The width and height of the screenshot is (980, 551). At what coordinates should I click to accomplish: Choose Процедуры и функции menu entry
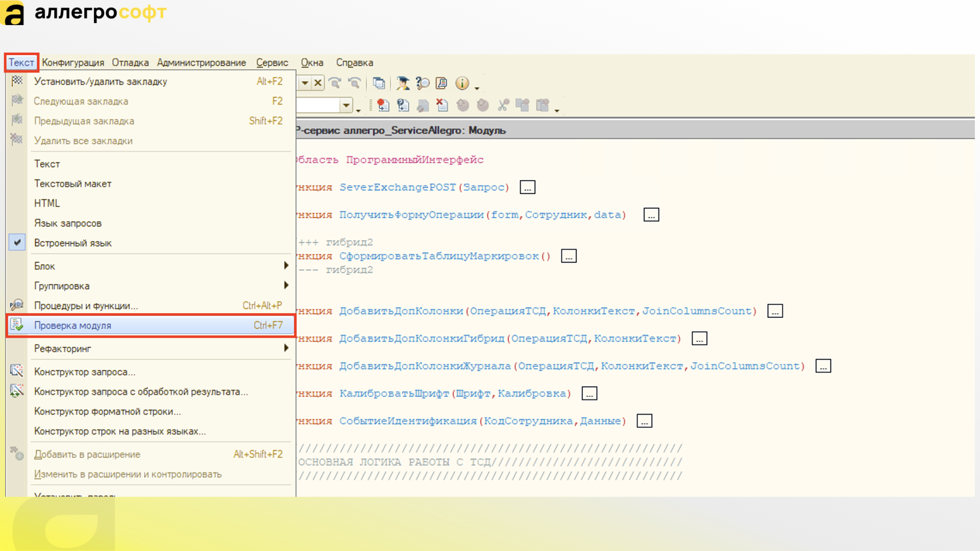click(x=151, y=306)
